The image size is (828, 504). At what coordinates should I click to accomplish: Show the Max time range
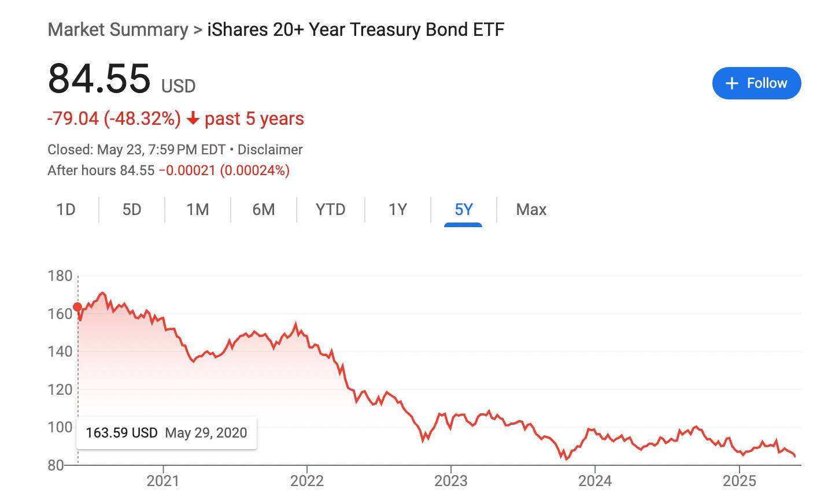pyautogui.click(x=531, y=209)
